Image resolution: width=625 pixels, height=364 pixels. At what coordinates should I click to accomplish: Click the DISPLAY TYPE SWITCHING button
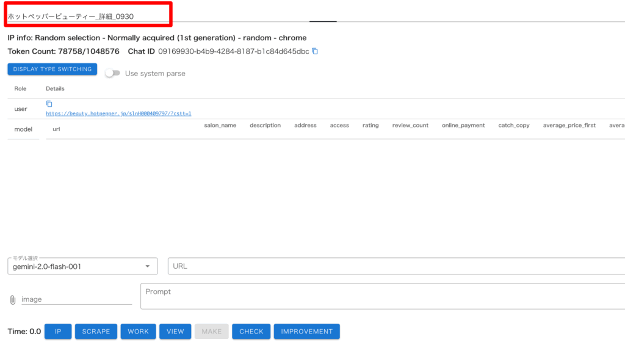(x=52, y=70)
